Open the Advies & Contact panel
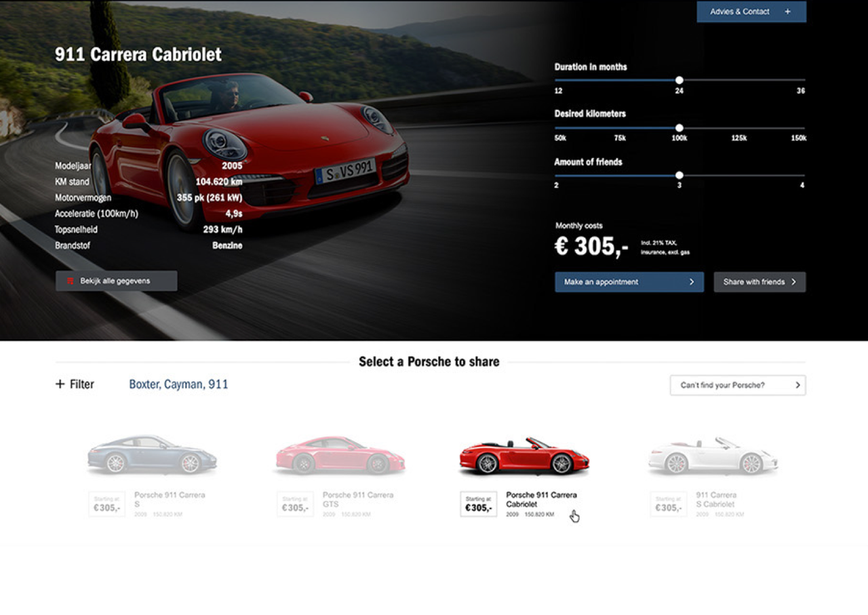This screenshot has width=868, height=615. pyautogui.click(x=751, y=12)
